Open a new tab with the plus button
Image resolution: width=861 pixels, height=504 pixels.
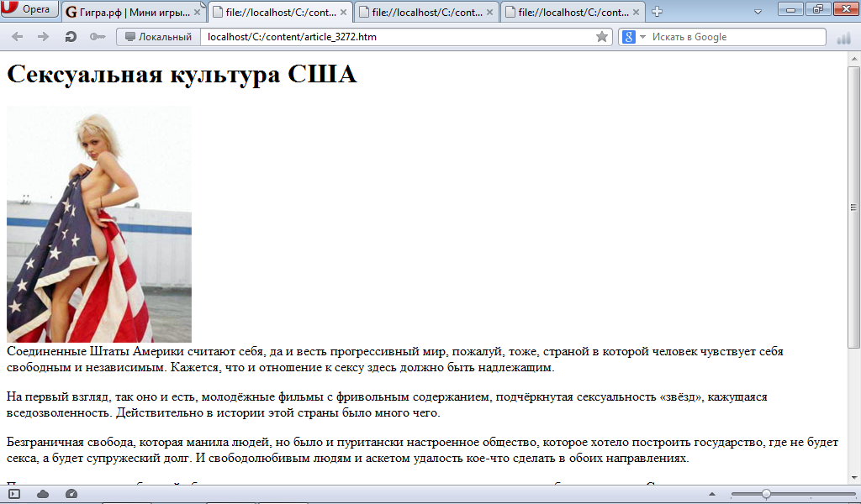pos(657,12)
